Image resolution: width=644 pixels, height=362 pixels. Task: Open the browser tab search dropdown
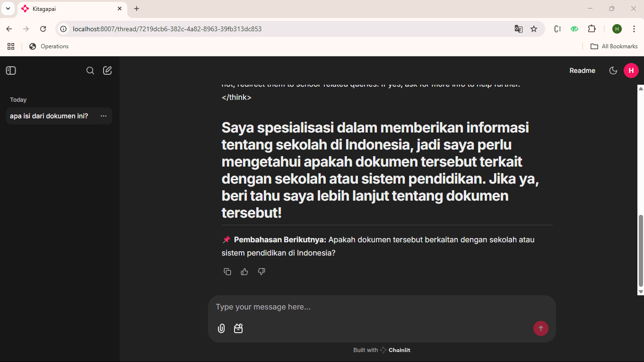pyautogui.click(x=8, y=9)
